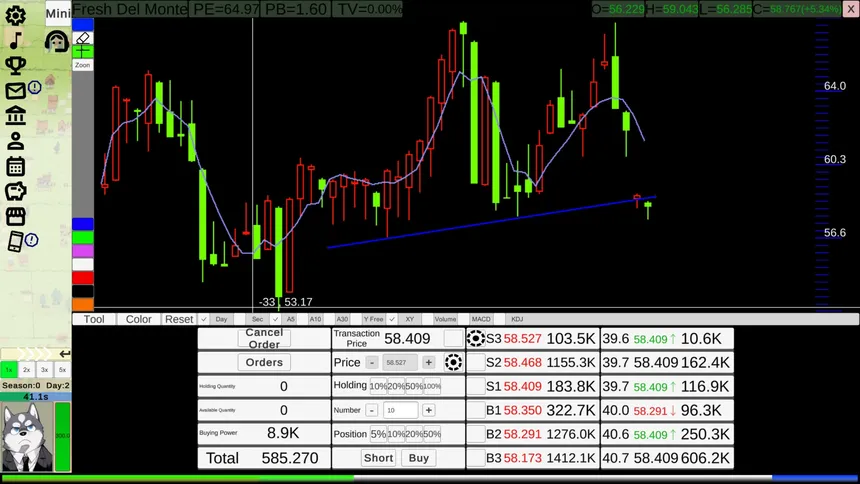Toggle the A30 checkbox
The image size is (860, 484).
coord(327,319)
